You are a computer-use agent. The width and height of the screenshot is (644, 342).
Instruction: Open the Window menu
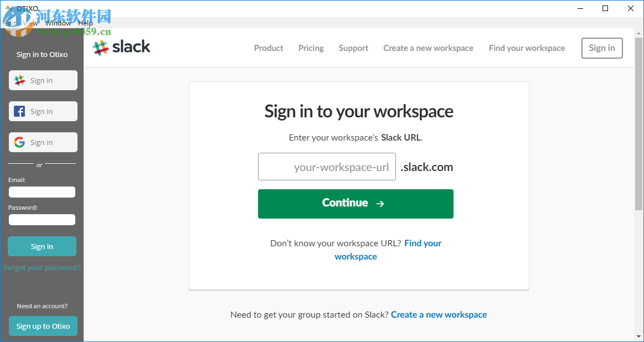58,23
